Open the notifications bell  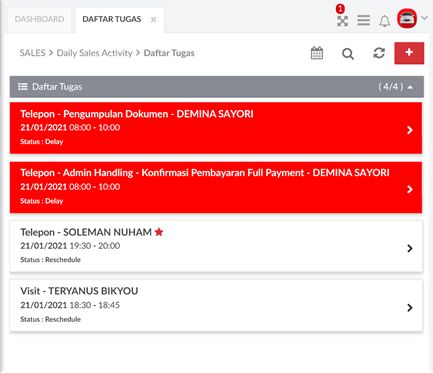point(384,21)
